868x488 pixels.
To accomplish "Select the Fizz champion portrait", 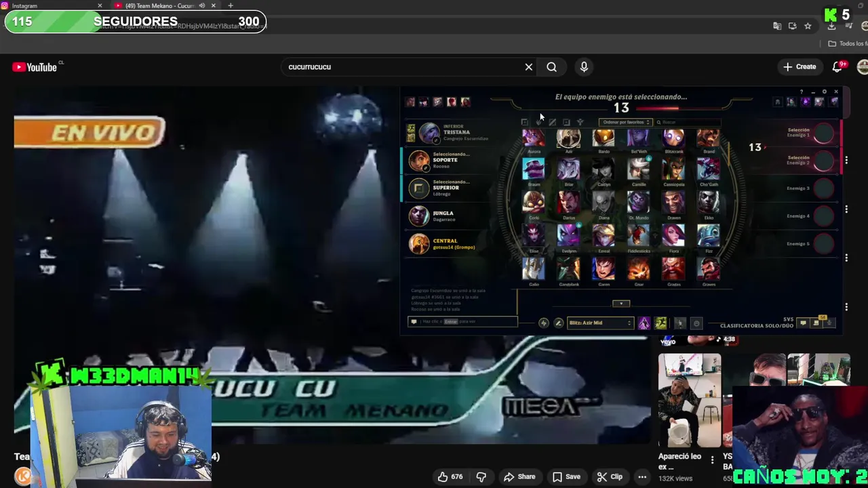I will (709, 235).
